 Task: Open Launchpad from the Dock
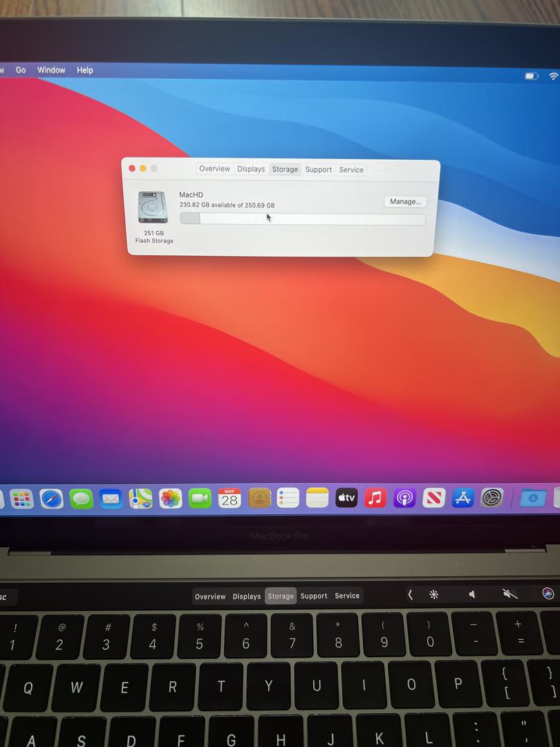[22, 499]
